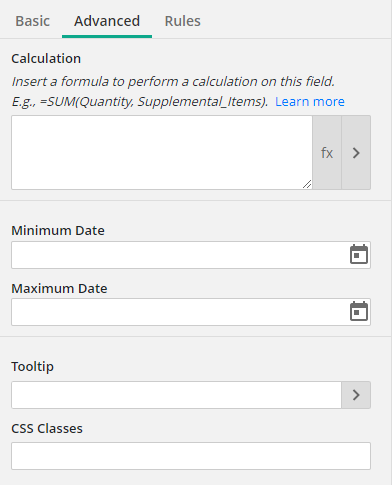Screen dimensions: 392x485
Task: Focus the Tooltip text input
Action: (x=176, y=395)
